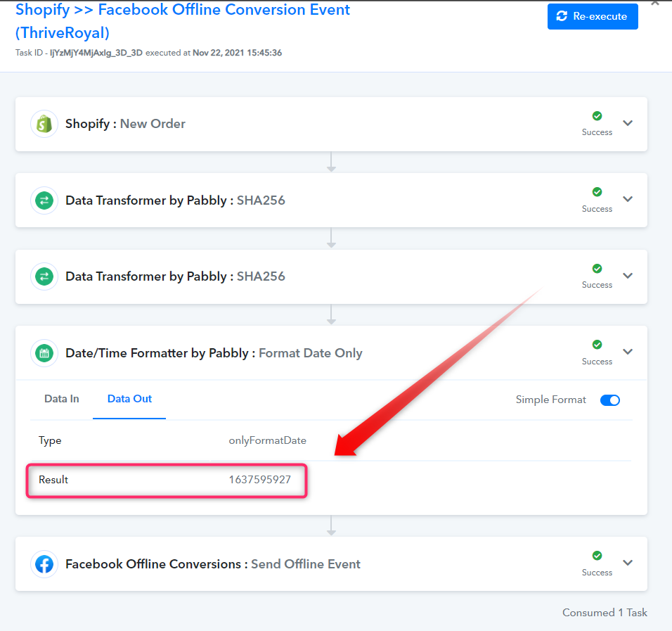The image size is (672, 631).
Task: Toggle the Simple Format switch
Action: click(609, 400)
